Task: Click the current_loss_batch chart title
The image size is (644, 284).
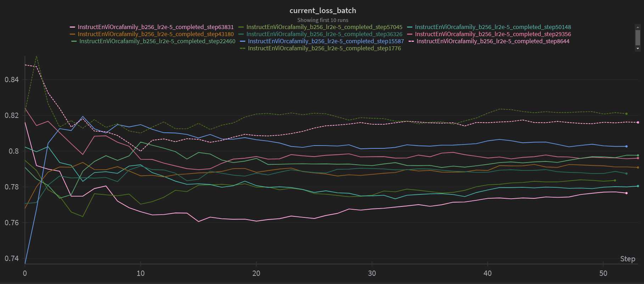Action: 323,11
